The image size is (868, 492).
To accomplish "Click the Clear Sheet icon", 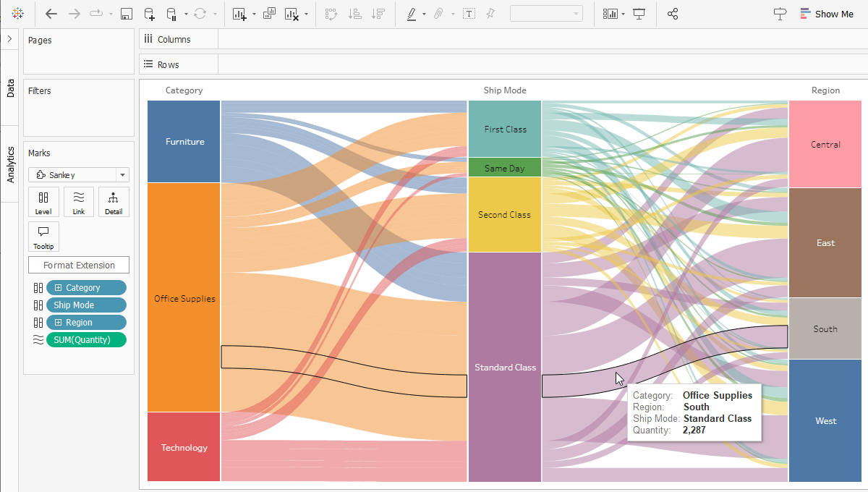I will coord(292,14).
